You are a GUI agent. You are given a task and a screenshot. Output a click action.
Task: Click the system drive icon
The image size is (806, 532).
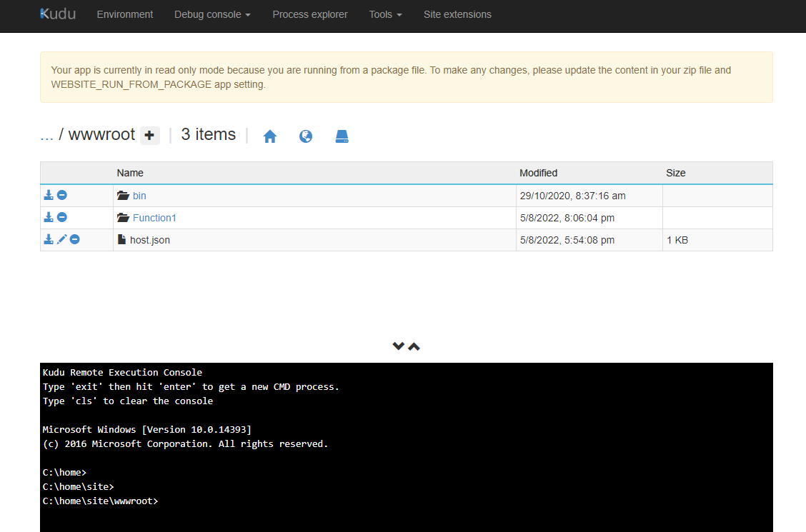pyautogui.click(x=342, y=136)
